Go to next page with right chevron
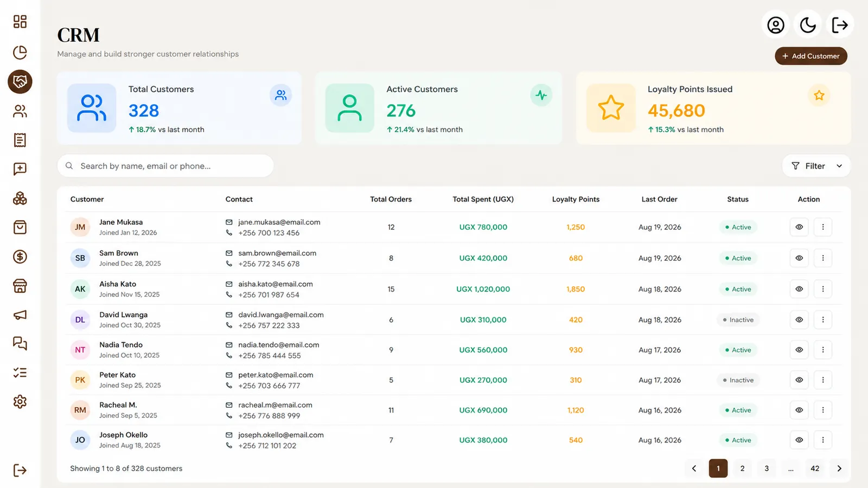 [x=839, y=468]
